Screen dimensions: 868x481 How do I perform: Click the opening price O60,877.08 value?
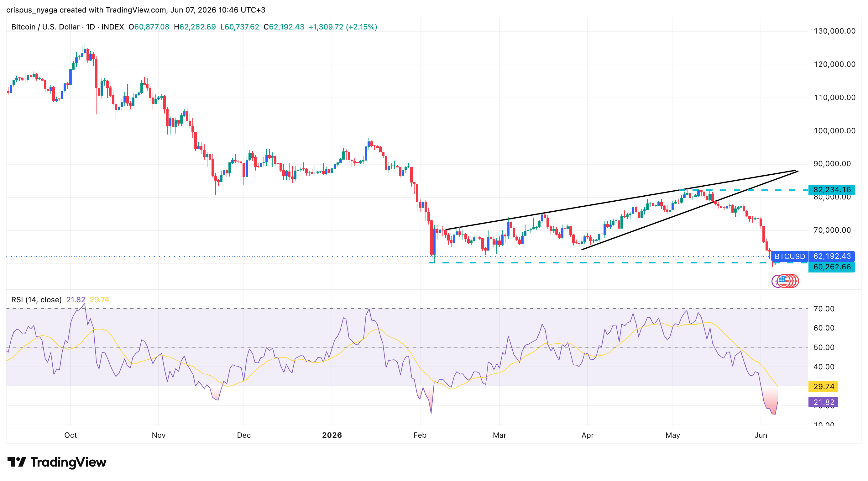[149, 27]
